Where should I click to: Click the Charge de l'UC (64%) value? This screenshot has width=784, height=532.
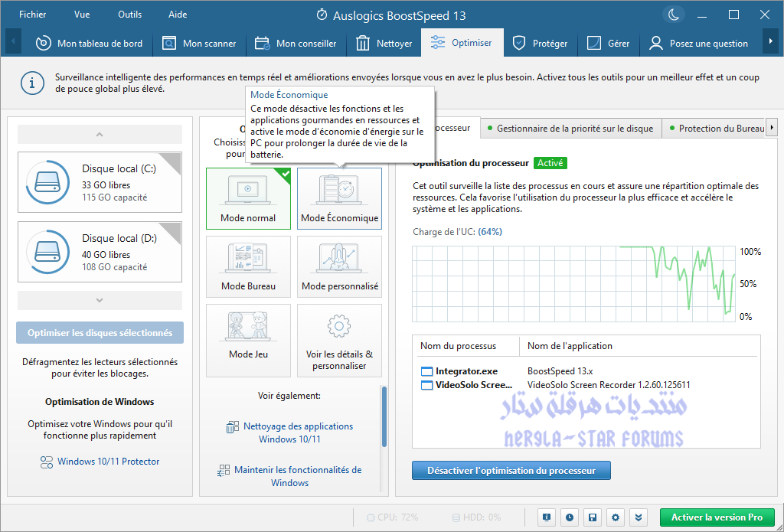point(490,231)
